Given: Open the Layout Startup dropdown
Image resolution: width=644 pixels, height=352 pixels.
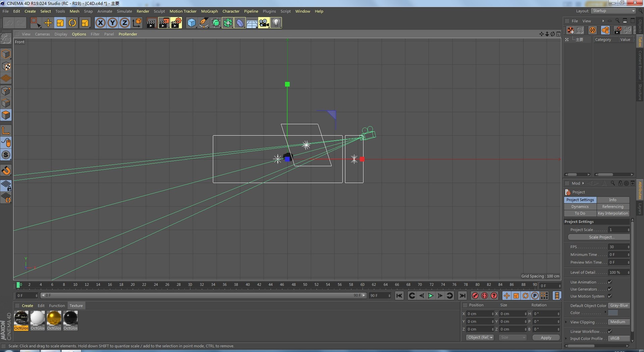Looking at the screenshot, I should (613, 11).
